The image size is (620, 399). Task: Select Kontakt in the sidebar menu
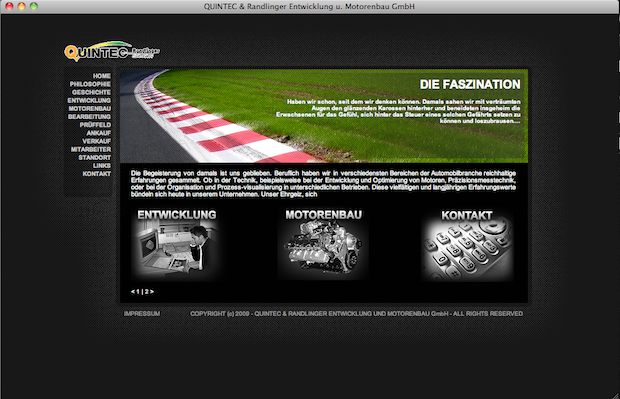97,174
